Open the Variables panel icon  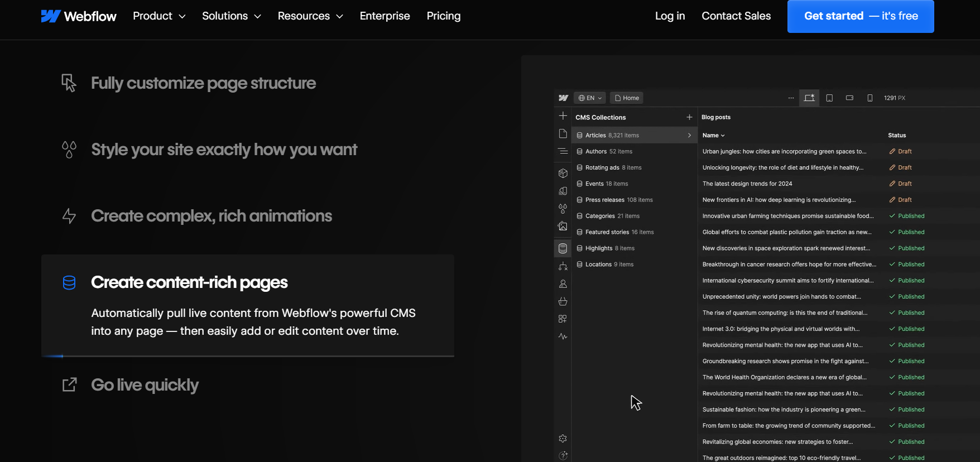(x=563, y=191)
